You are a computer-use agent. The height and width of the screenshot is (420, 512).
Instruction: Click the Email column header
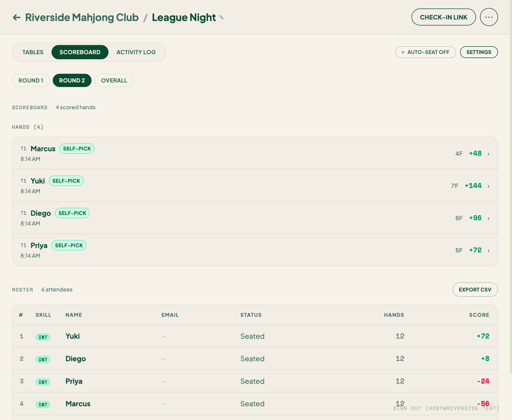170,315
